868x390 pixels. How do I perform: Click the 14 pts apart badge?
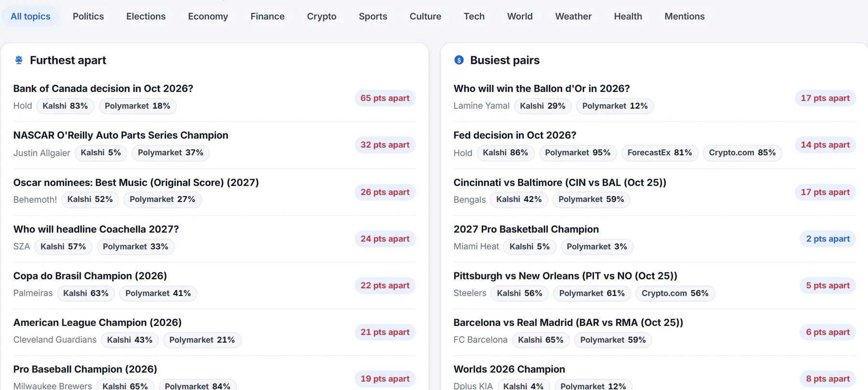coord(825,145)
